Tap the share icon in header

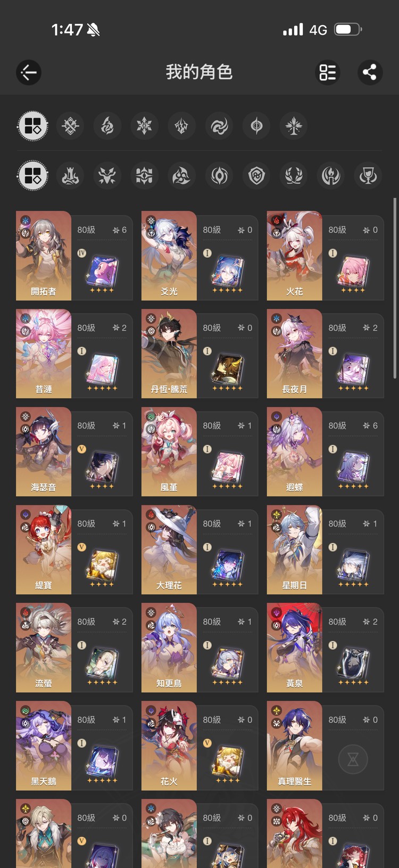[370, 72]
